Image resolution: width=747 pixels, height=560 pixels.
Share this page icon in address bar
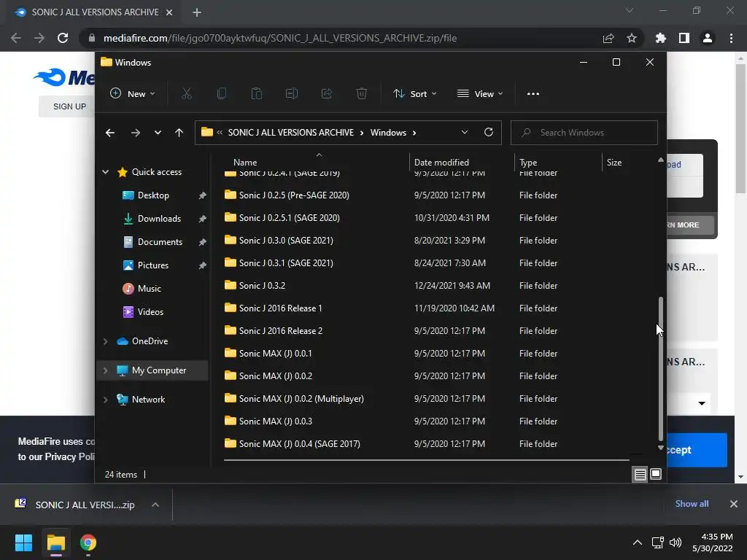[x=608, y=38]
